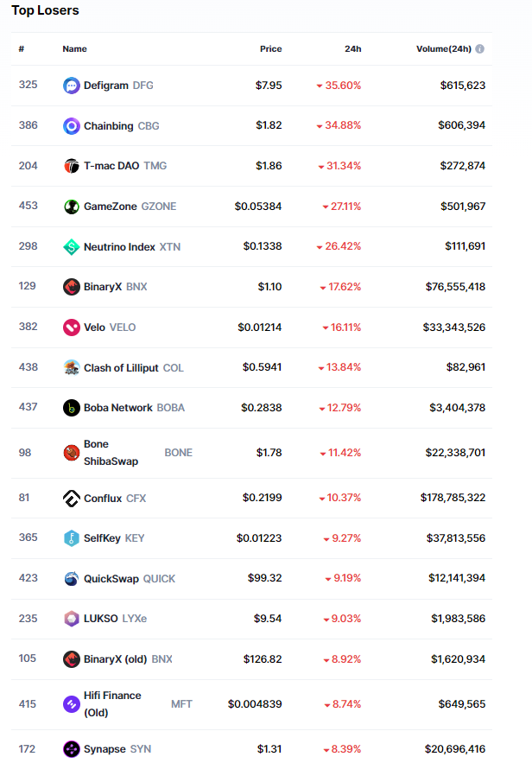Sort by the # rank header
This screenshot has width=532, height=763.
pos(22,49)
